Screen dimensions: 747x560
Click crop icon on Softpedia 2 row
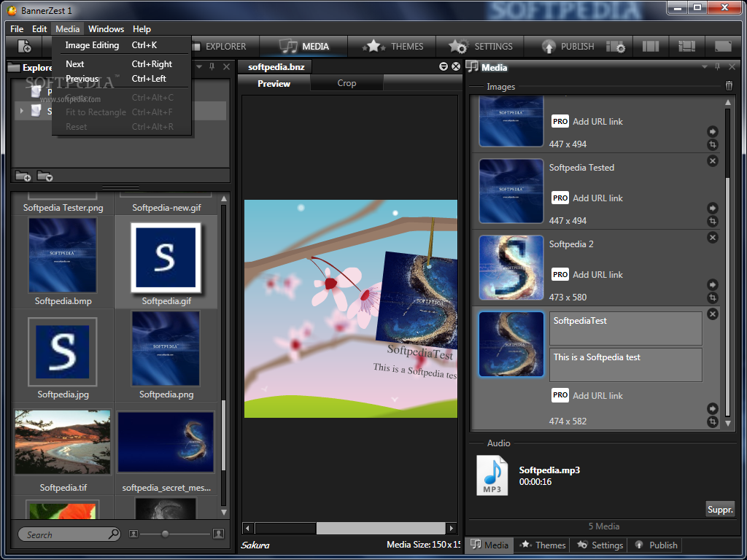click(x=712, y=297)
